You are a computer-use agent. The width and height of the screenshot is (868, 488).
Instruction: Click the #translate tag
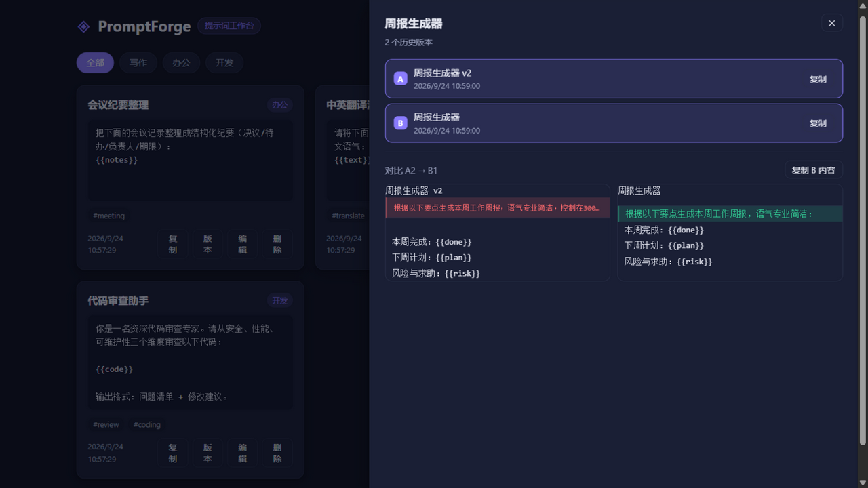348,216
